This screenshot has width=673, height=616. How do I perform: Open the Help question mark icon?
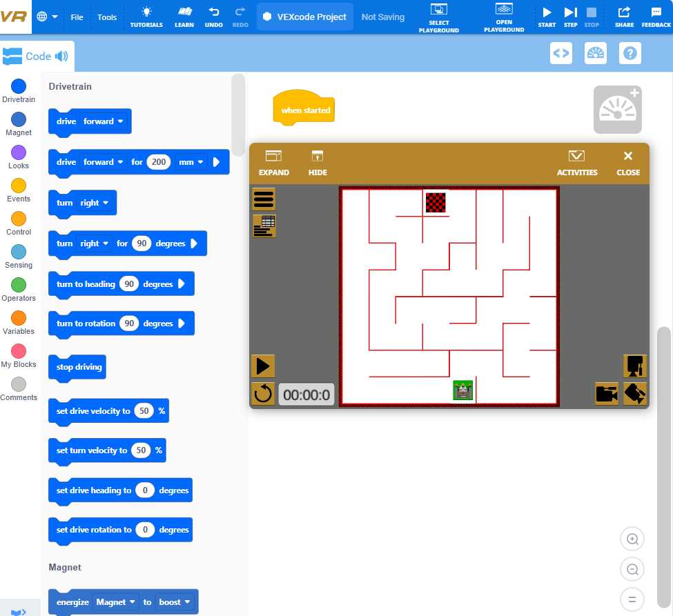pyautogui.click(x=630, y=53)
